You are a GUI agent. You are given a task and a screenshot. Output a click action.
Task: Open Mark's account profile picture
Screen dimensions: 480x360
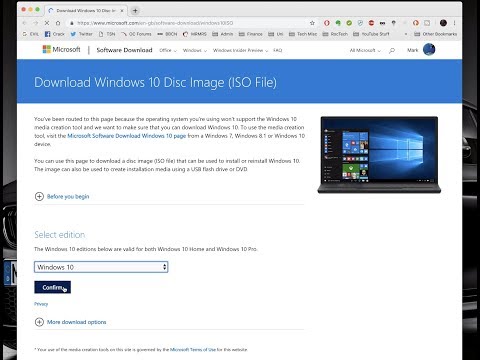429,50
